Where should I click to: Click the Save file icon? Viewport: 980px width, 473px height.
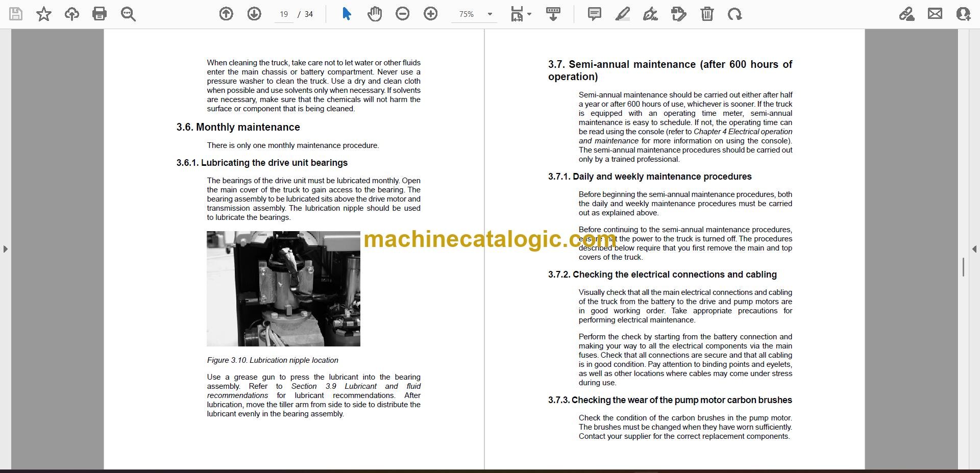click(x=16, y=14)
